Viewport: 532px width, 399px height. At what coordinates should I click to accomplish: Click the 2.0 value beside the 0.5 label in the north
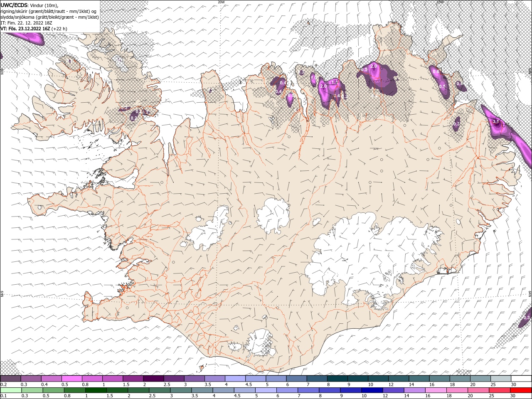[374, 66]
